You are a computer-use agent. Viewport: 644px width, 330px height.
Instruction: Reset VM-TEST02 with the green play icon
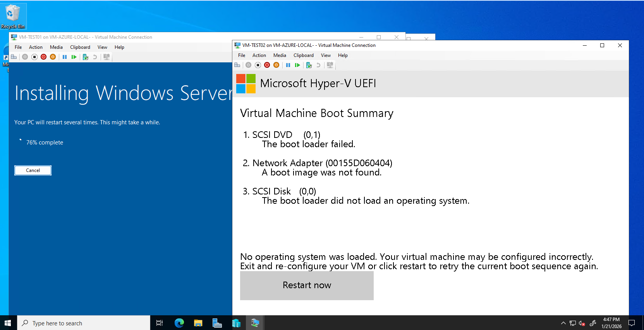tap(297, 65)
